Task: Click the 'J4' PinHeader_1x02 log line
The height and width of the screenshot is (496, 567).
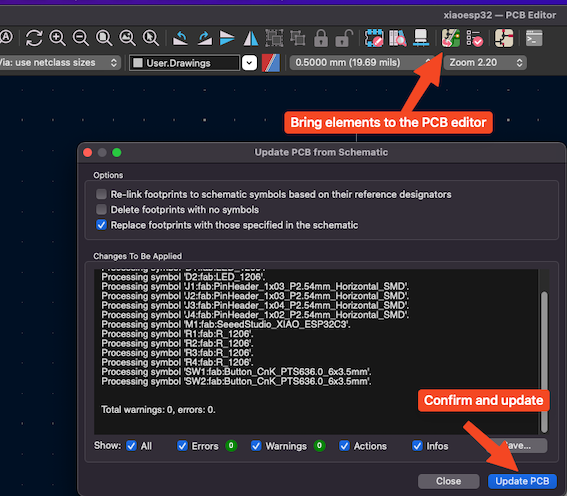Action: pyautogui.click(x=255, y=315)
